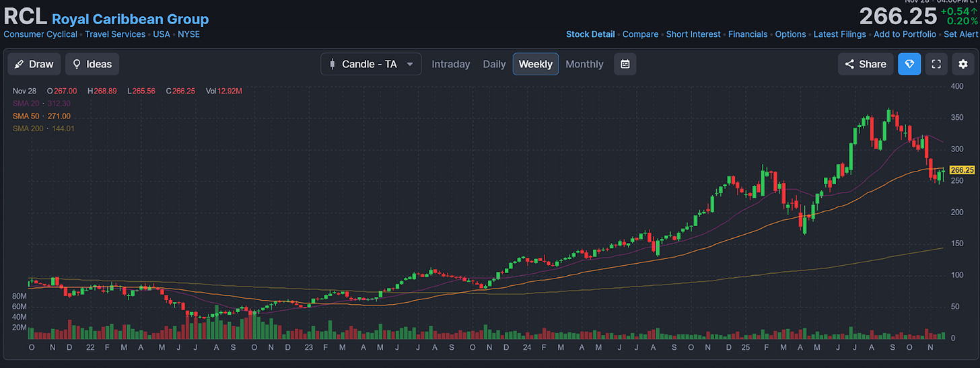This screenshot has width=980, height=368.
Task: Click the pencil icon in the Draw button
Action: coord(19,64)
